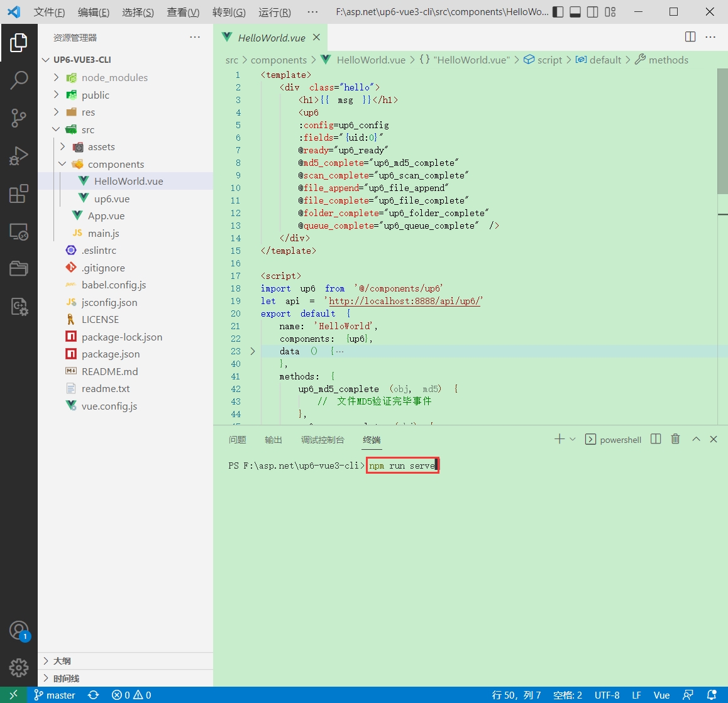Toggle the primary sidebar layout button
The image size is (728, 703).
click(558, 12)
